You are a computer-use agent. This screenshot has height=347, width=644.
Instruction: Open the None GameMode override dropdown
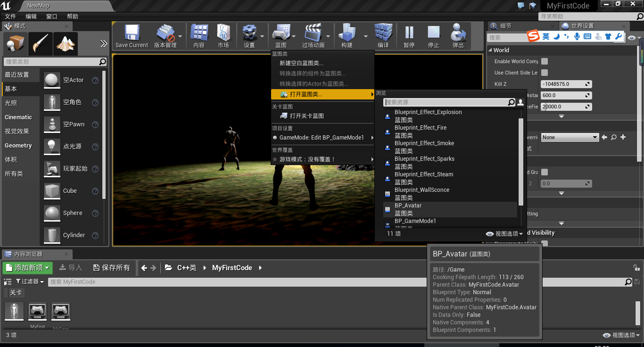[570, 137]
